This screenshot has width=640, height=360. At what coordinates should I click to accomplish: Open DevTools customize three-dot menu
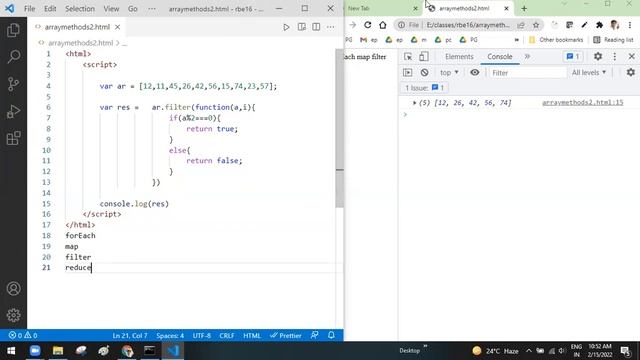615,56
